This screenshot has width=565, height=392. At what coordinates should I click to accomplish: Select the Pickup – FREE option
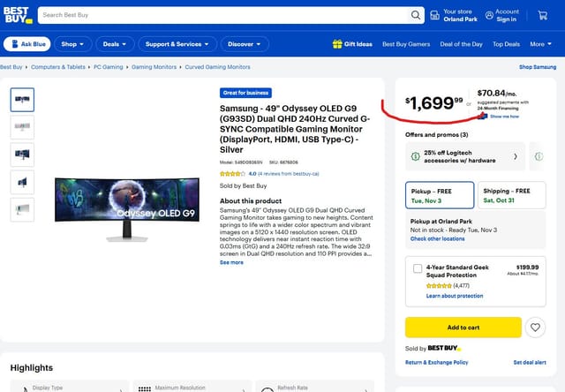tap(440, 195)
